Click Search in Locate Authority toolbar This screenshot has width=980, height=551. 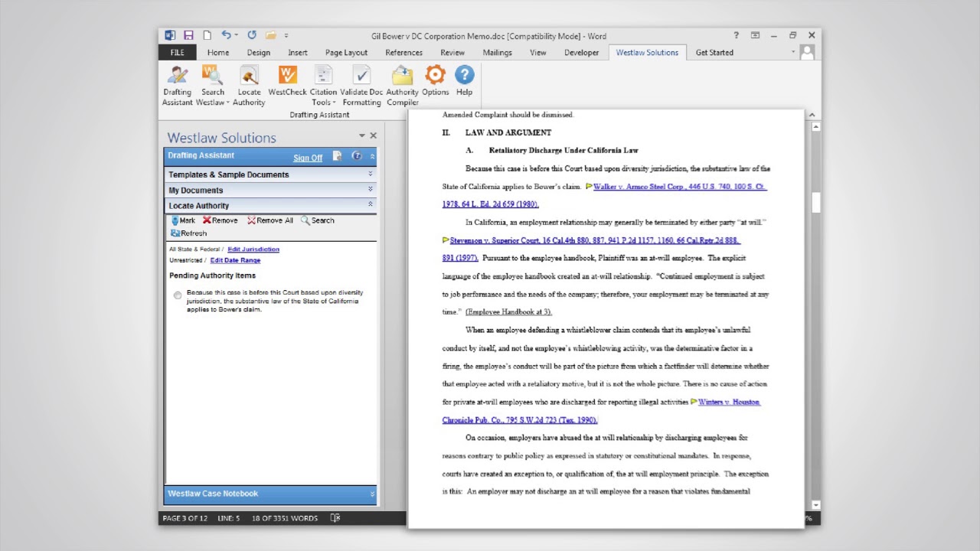tap(317, 220)
